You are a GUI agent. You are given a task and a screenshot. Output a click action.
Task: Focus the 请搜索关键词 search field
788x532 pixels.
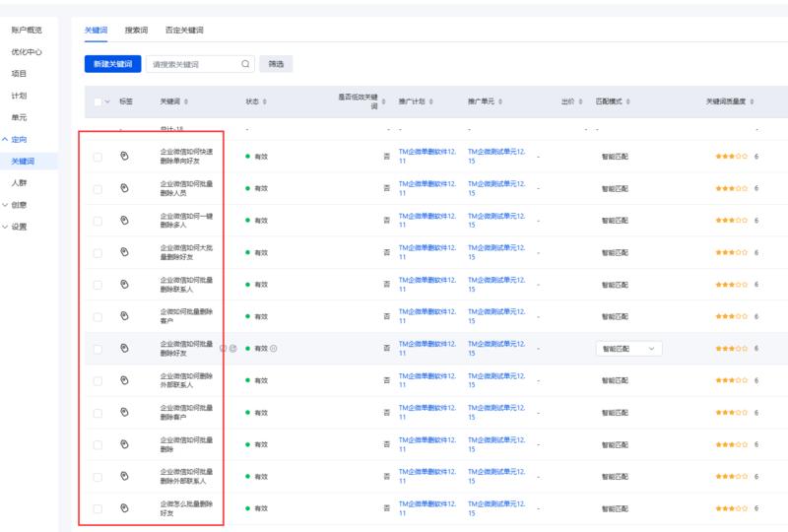(x=192, y=64)
